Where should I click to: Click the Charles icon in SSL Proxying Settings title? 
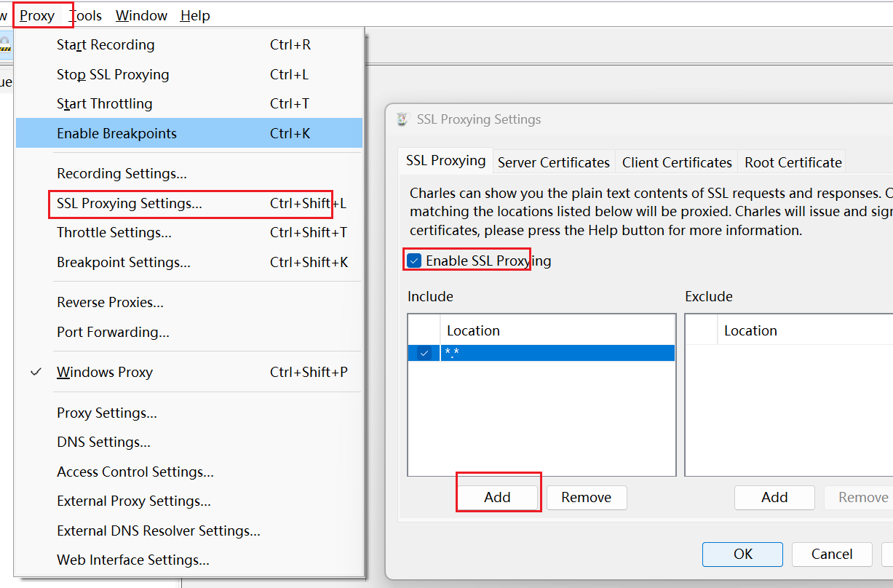point(402,119)
